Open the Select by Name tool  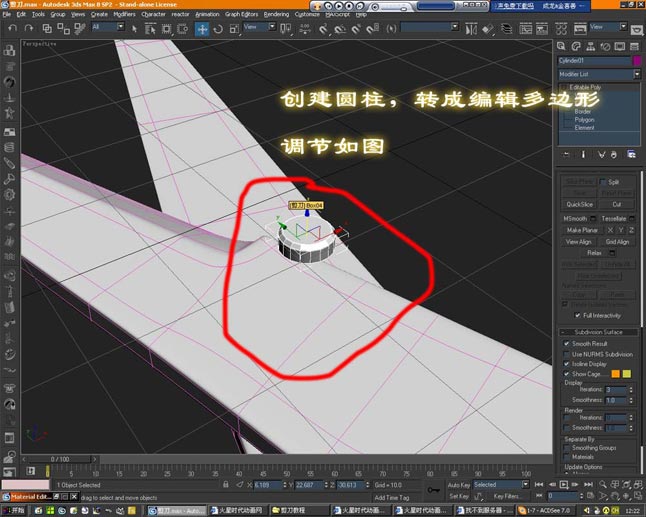coord(150,29)
